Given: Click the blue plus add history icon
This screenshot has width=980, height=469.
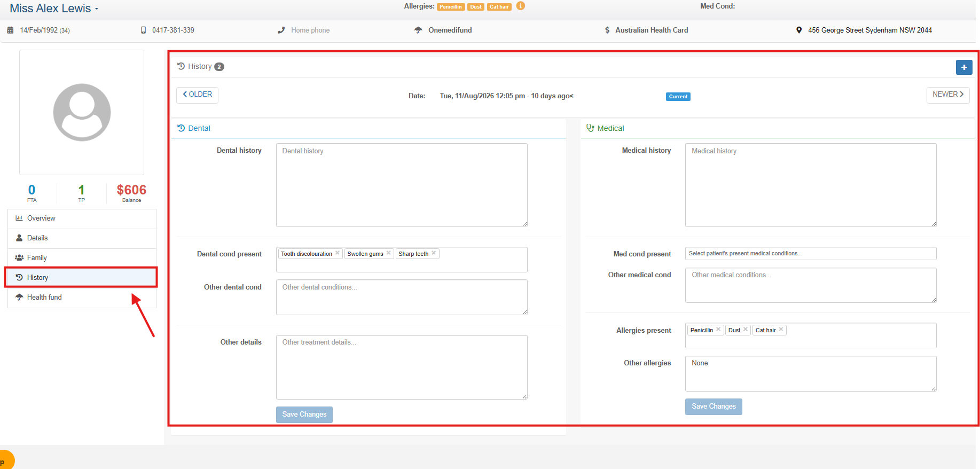Looking at the screenshot, I should [963, 67].
